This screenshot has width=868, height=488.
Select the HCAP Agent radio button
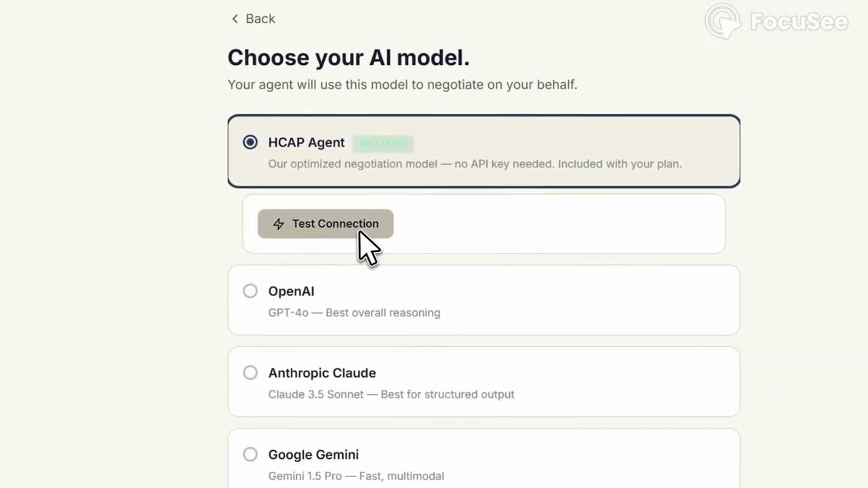250,142
